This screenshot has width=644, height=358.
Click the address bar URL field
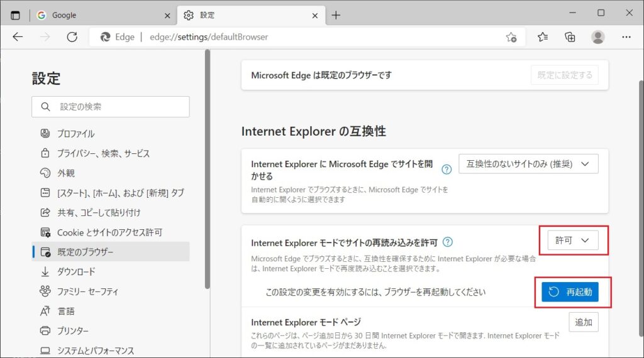pos(307,37)
